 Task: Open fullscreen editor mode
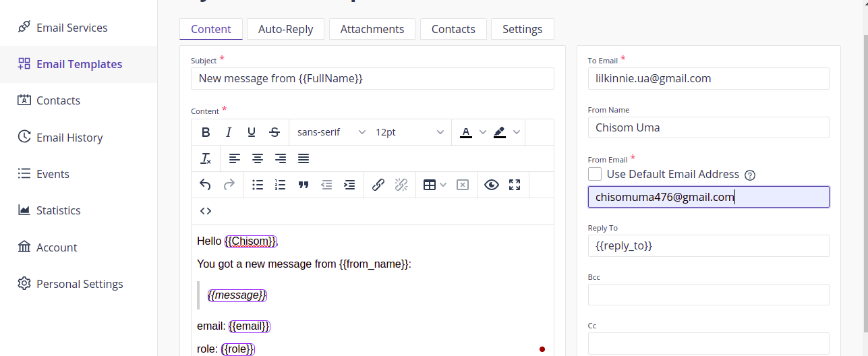click(515, 185)
